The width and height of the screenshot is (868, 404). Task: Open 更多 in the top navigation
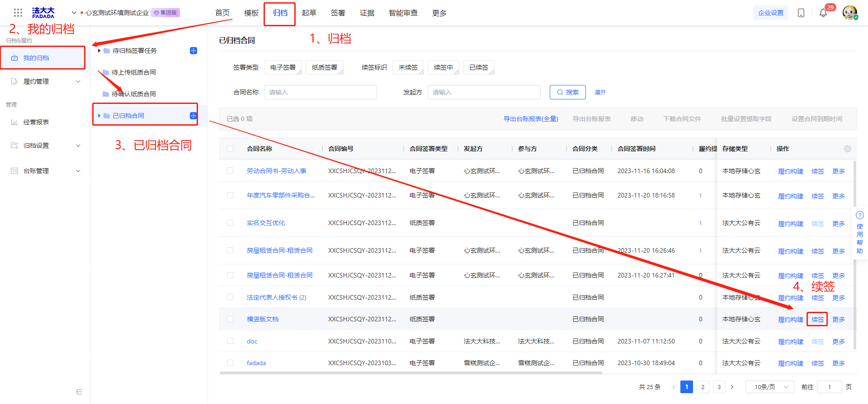click(439, 13)
